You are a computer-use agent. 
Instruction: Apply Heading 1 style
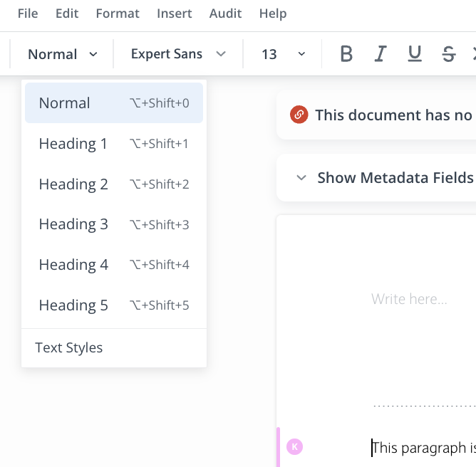(x=114, y=143)
